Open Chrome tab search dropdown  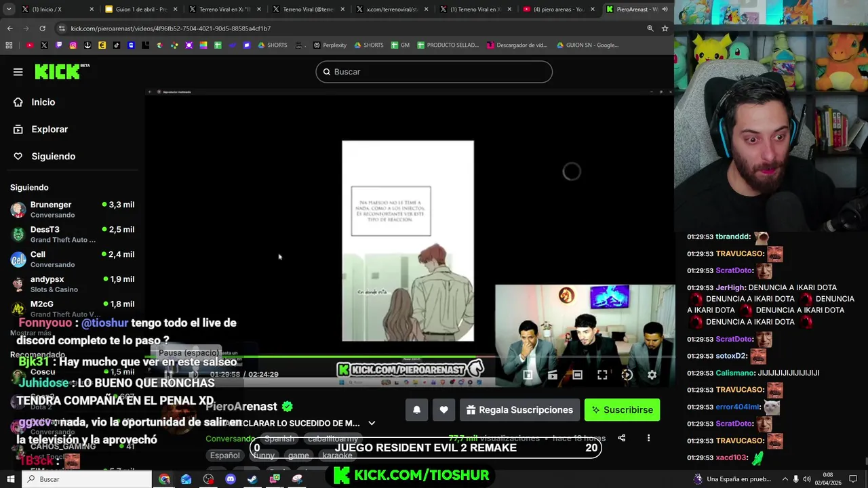(x=9, y=9)
